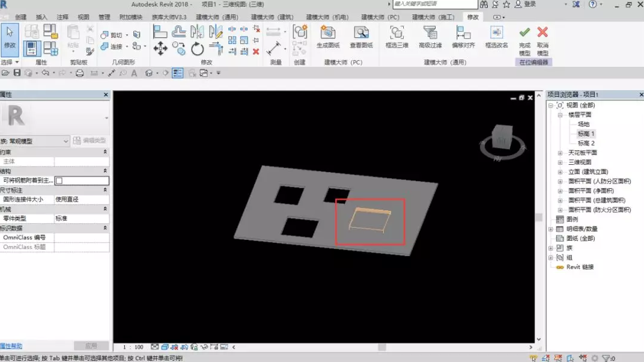Click the horizontal scrollbar thumb under 3D view
This screenshot has height=362, width=644.
382,347
